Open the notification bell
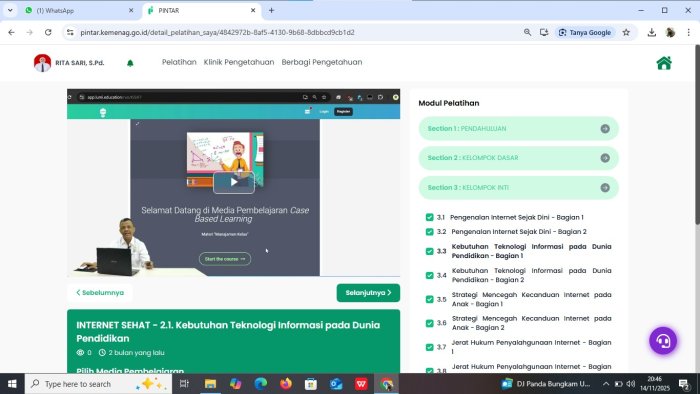 pos(130,63)
